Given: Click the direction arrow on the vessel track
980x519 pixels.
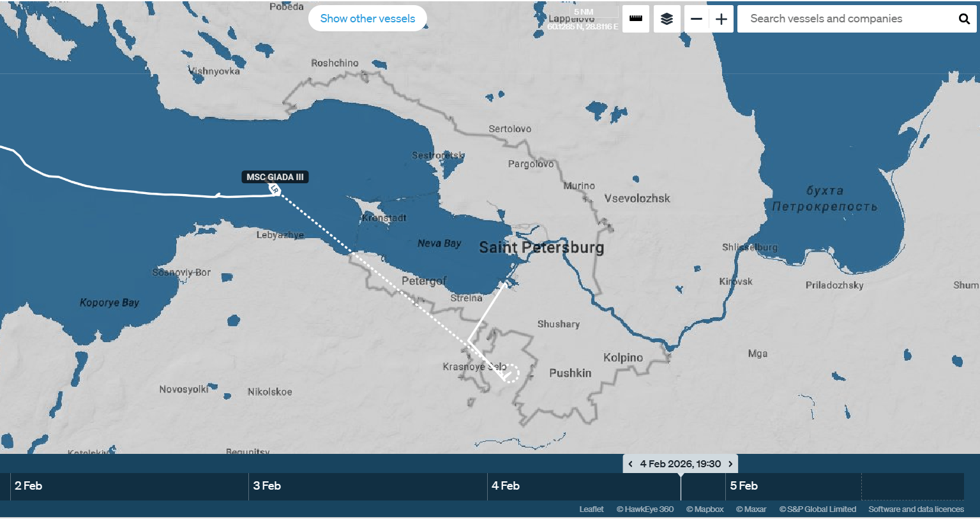Looking at the screenshot, I should tap(218, 196).
